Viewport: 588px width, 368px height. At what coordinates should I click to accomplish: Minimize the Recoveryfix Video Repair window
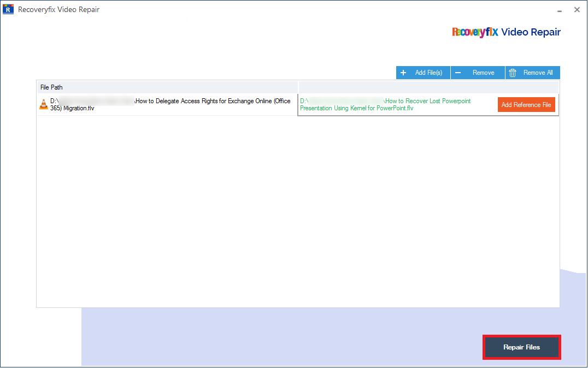click(560, 10)
